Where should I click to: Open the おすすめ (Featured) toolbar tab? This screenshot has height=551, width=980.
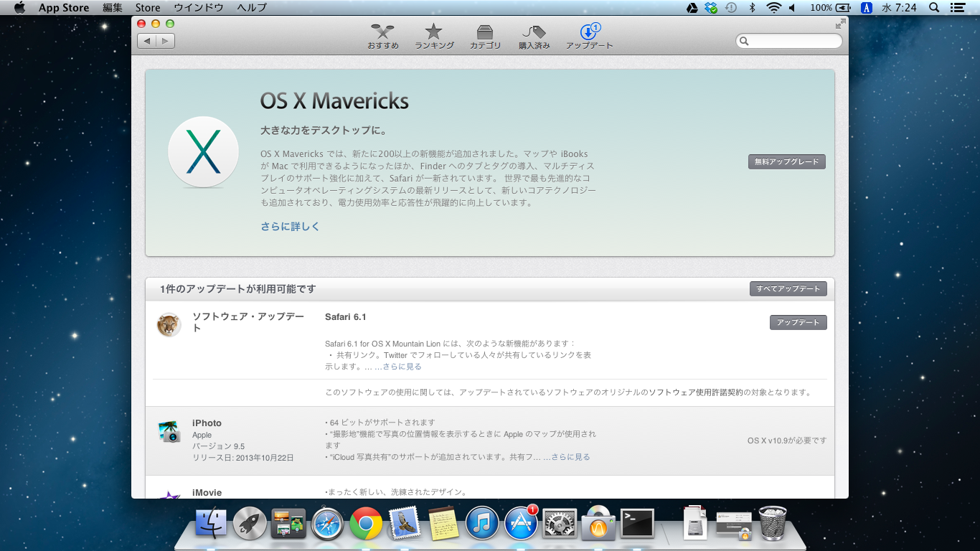[383, 36]
